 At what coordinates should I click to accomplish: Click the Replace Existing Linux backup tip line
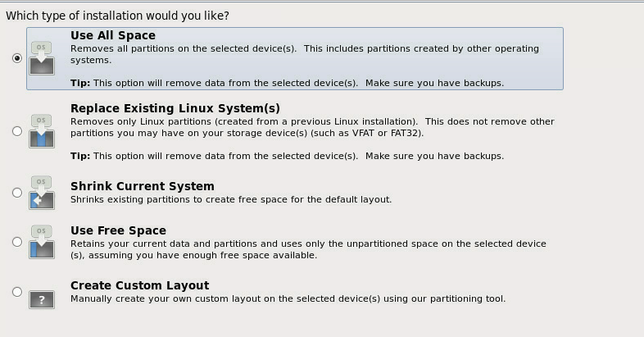[x=287, y=156]
